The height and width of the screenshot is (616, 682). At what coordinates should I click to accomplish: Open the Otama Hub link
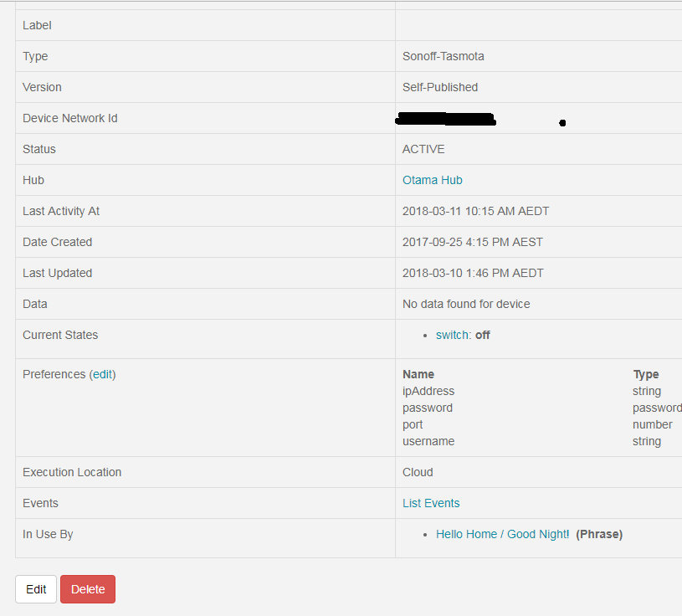point(432,180)
